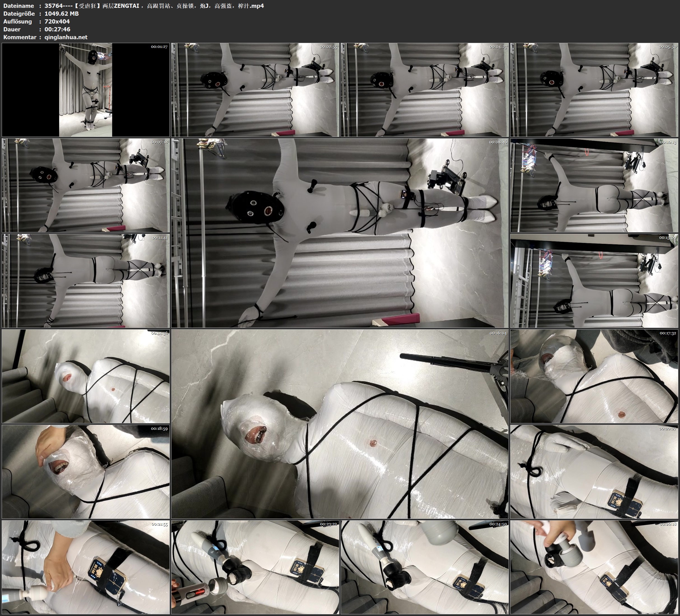
Task: Click the frame stamped 00:14:36
Action: [86, 376]
